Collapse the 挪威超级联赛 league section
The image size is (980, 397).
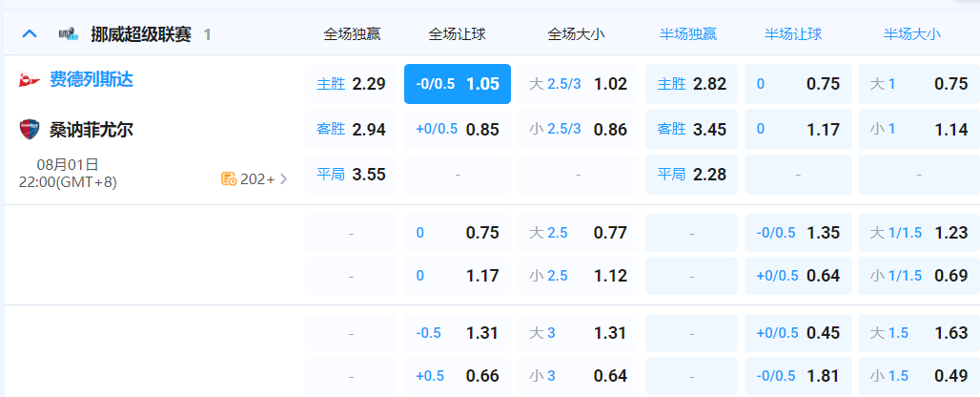(x=30, y=33)
